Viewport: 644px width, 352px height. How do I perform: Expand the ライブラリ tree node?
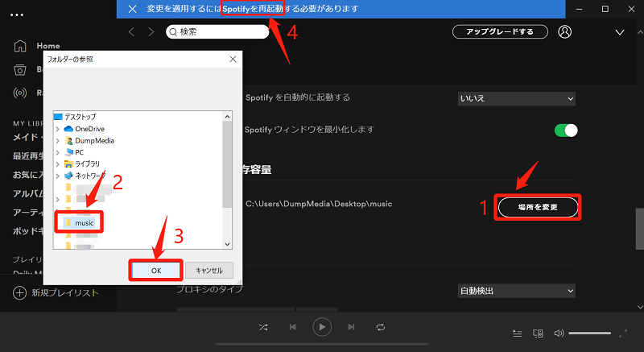click(x=58, y=164)
